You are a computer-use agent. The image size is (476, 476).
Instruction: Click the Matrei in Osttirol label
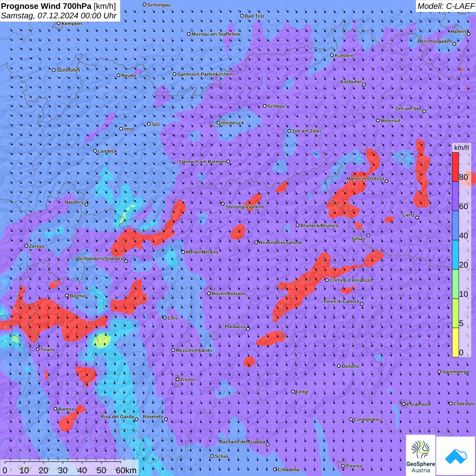tap(365, 178)
